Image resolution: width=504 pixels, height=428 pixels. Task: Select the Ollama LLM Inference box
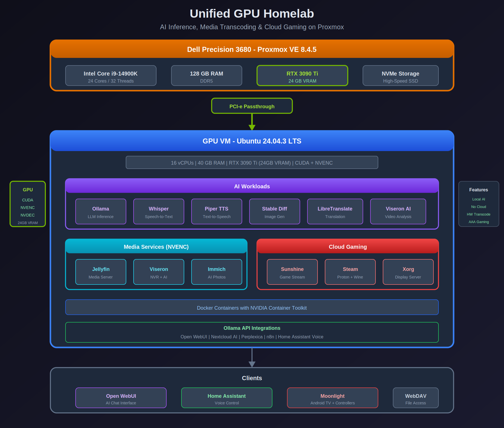tap(101, 211)
